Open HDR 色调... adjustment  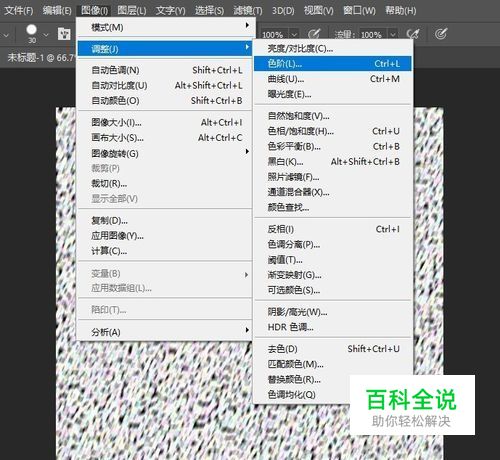click(333, 327)
